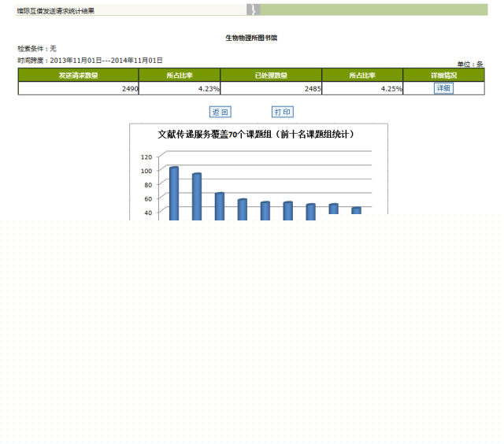Click the 所占比率 header beside 发送请求数量
This screenshot has height=444, width=504.
coord(180,76)
